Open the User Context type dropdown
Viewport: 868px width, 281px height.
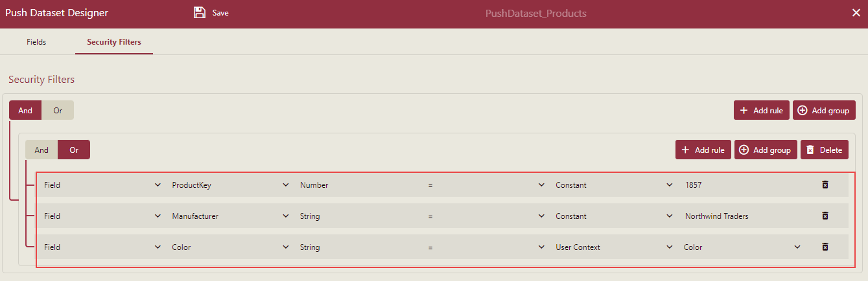pos(612,247)
